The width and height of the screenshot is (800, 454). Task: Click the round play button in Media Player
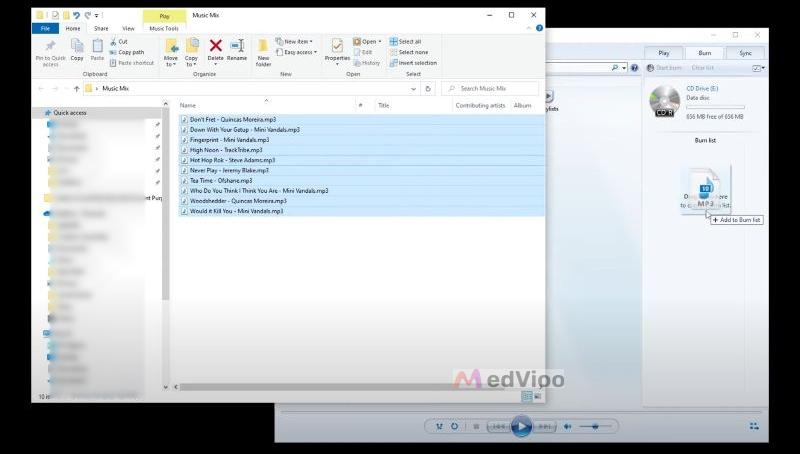click(x=521, y=426)
